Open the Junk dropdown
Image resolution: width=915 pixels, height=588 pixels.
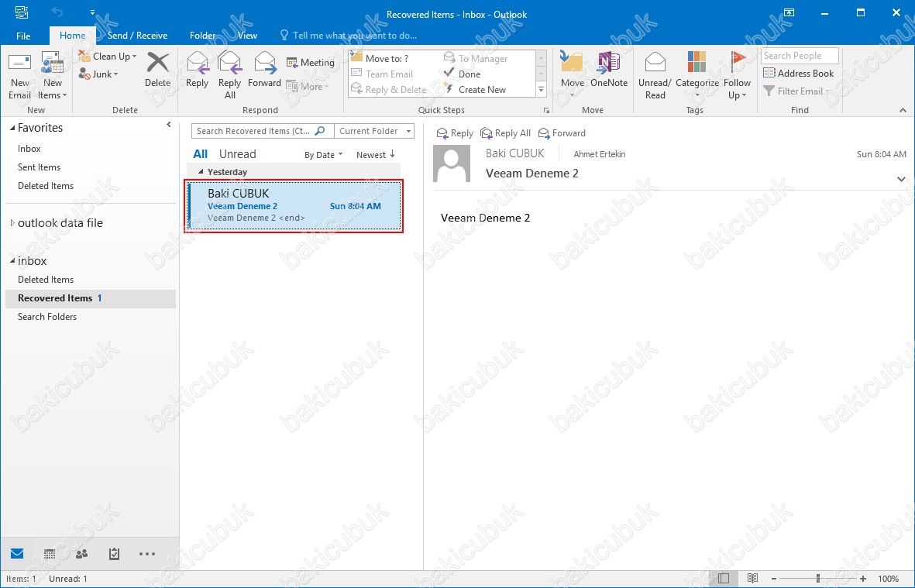98,74
